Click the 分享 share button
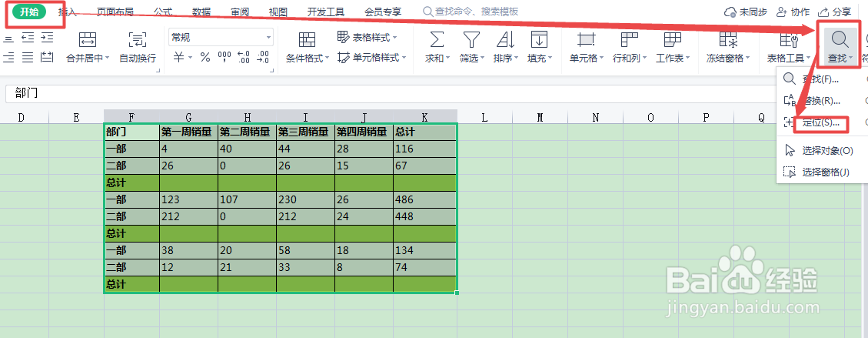Viewport: 868px width, 338px height. (x=835, y=12)
